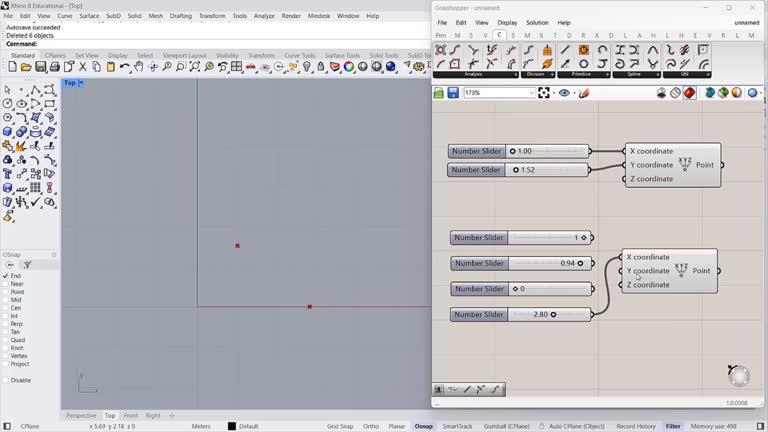768x432 pixels.
Task: Open the Solution menu in Grasshopper
Action: 537,22
